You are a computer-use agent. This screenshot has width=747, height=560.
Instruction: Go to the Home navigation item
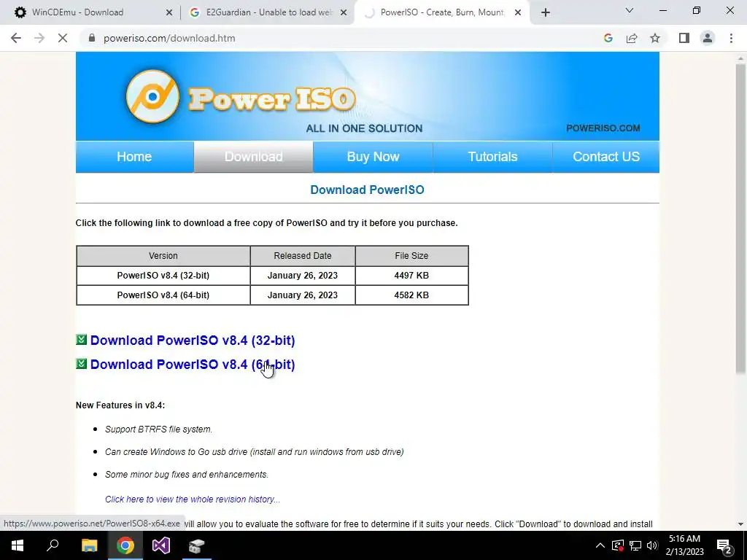pos(134,157)
